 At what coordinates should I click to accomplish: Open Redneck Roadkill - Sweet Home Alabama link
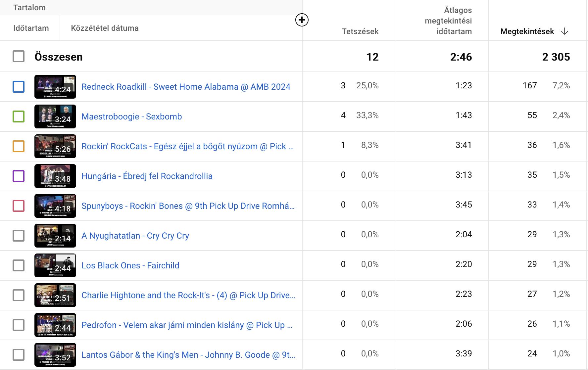tap(186, 87)
